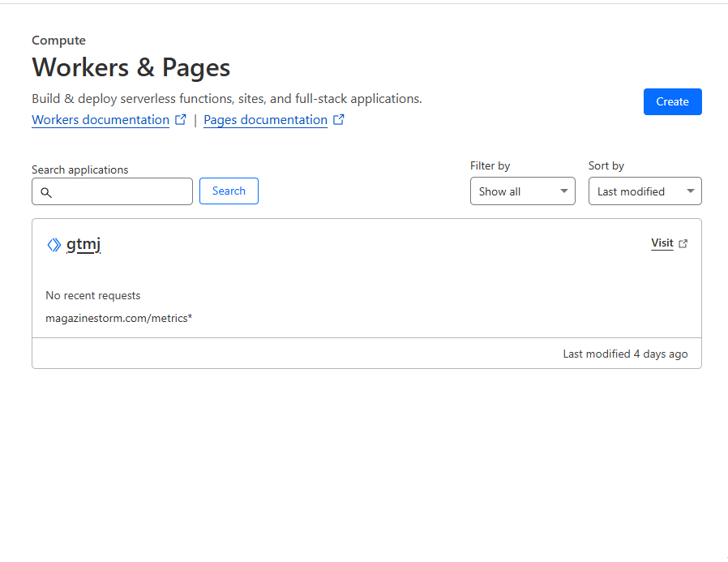
Task: Open the Last modified sort dropdown
Action: pos(644,191)
